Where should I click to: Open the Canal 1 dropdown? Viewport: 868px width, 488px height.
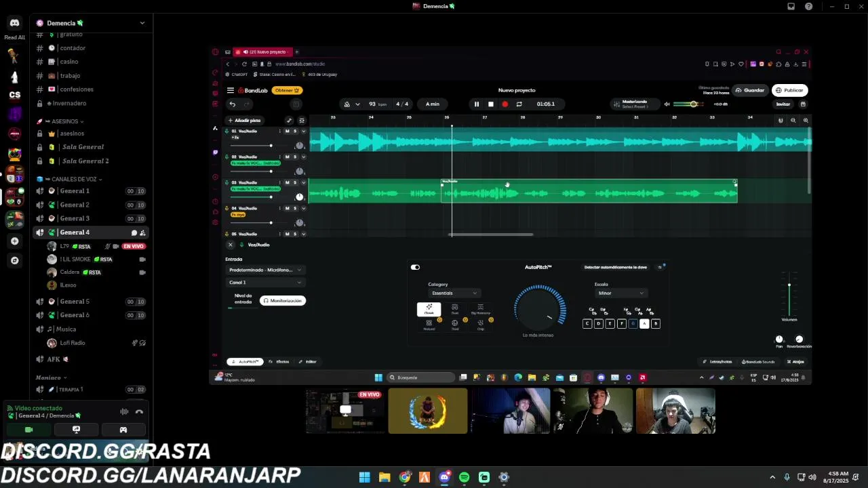(x=265, y=283)
